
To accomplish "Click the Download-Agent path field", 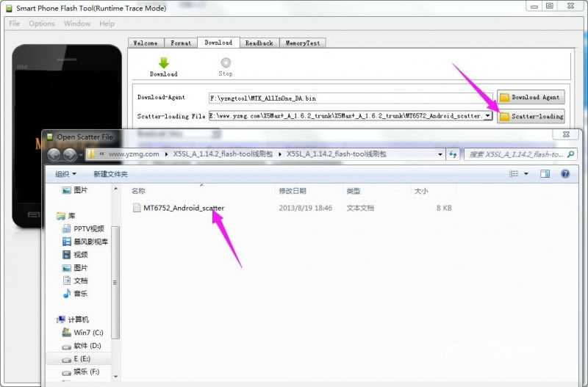I will pos(351,98).
